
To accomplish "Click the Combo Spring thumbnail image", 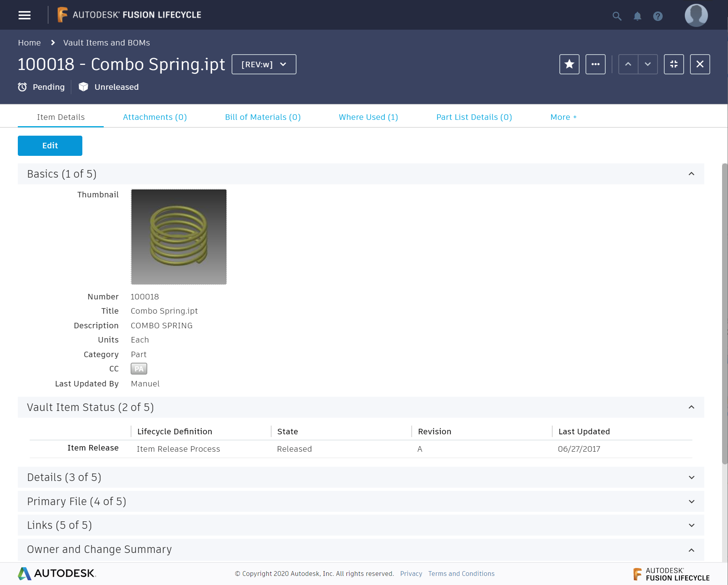I will click(179, 237).
